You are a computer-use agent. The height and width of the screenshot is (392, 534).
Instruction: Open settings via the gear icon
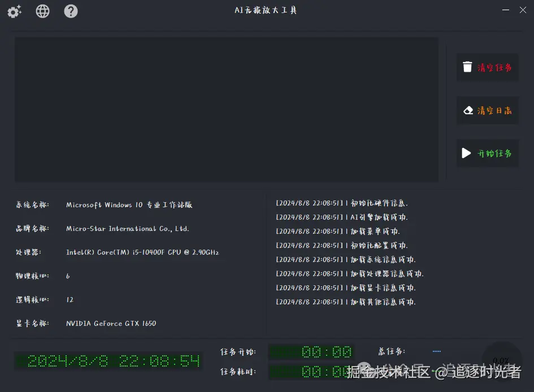(x=14, y=11)
